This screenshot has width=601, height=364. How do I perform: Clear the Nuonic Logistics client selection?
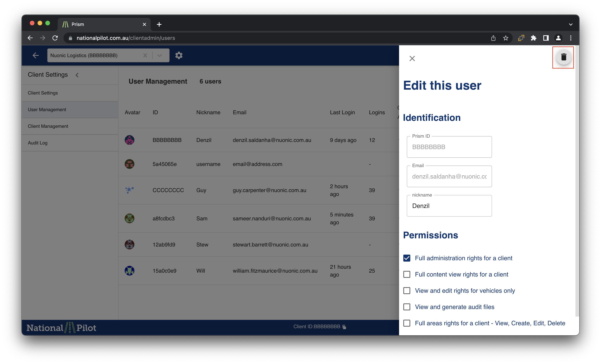(x=145, y=55)
